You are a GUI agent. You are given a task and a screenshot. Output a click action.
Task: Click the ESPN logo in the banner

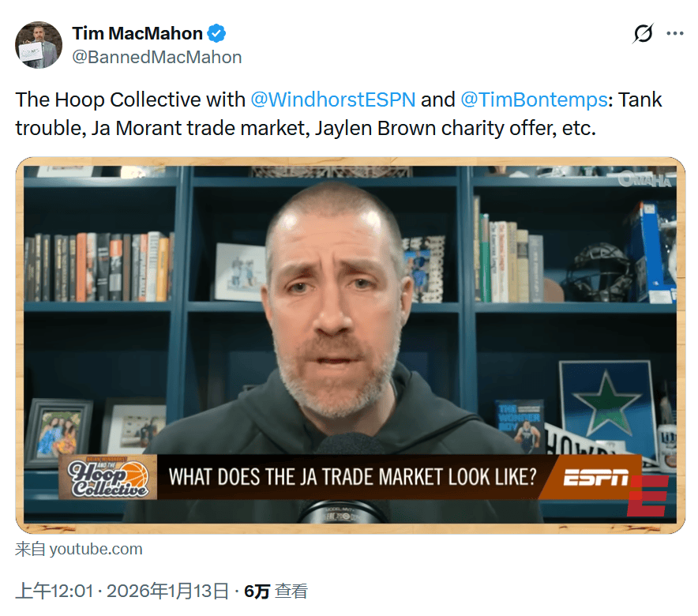pyautogui.click(x=595, y=478)
